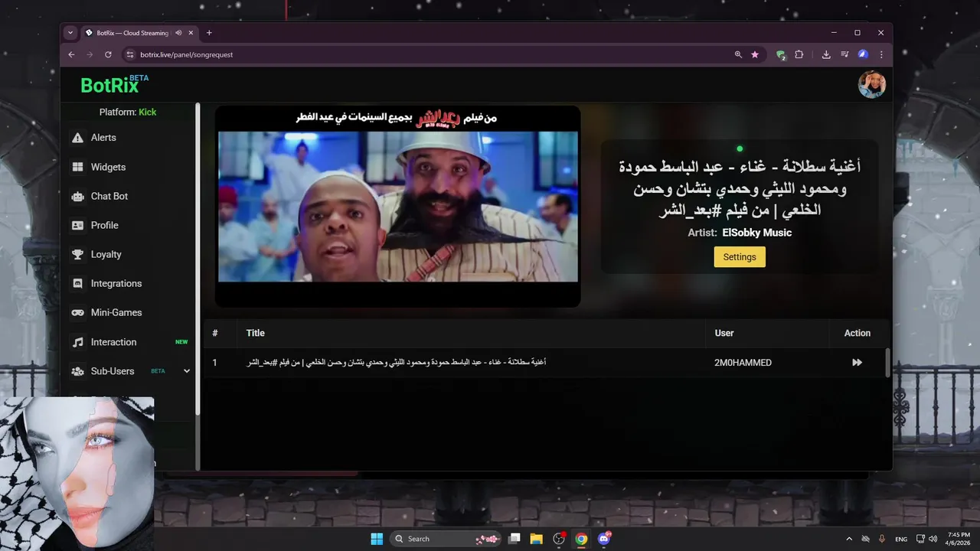Go to the Chat Bot section
Viewport: 980px width, 551px height.
point(109,196)
